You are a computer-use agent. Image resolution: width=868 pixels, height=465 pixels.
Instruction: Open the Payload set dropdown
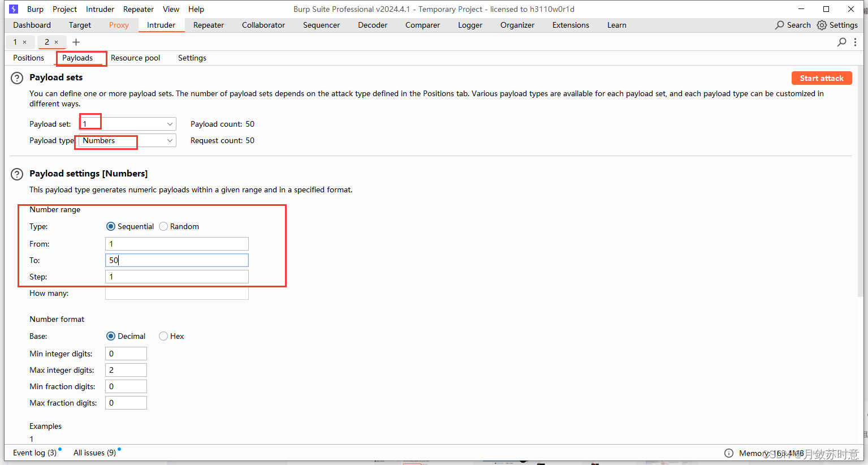(127, 124)
